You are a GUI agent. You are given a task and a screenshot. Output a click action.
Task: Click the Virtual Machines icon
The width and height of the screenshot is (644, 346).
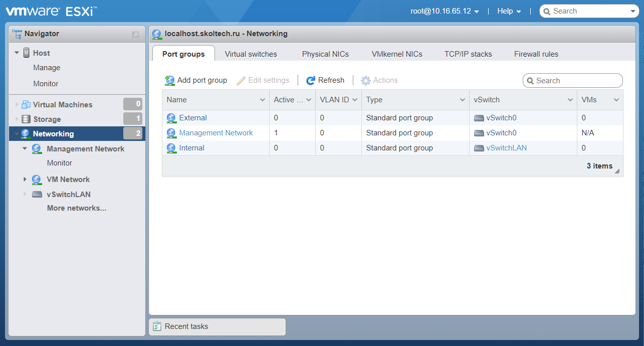(x=26, y=104)
